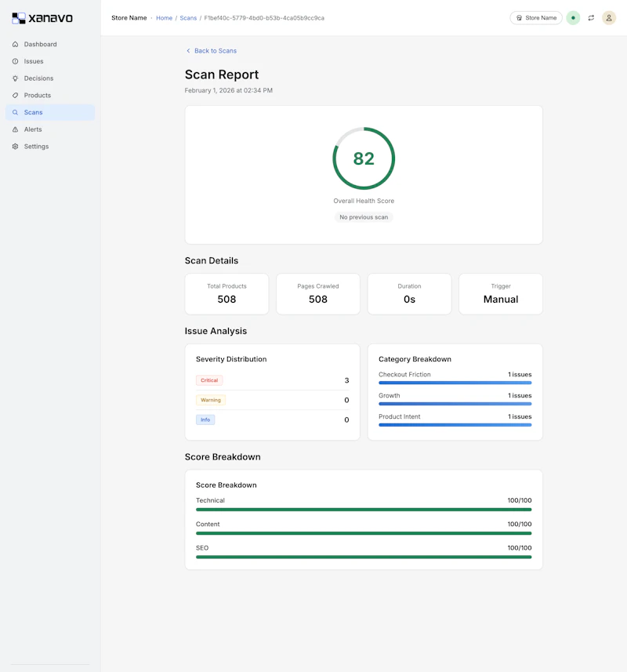Click the No previous scan badge
The image size is (627, 672).
pos(364,217)
